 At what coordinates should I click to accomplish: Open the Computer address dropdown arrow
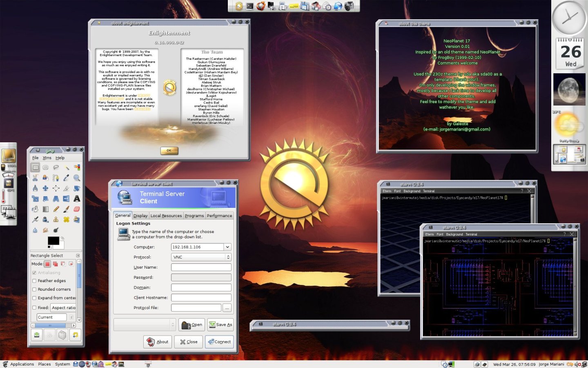[x=227, y=247]
